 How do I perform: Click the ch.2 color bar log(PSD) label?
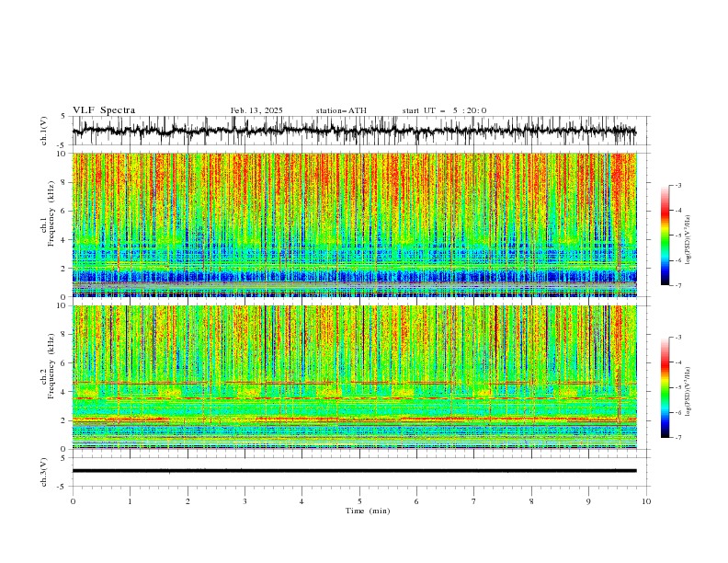(688, 391)
